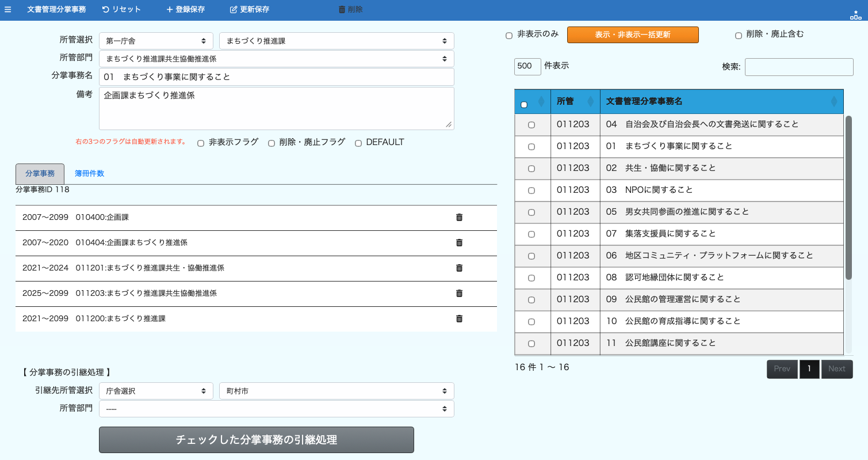The height and width of the screenshot is (460, 868).
Task: Check the select-all checkbox in table header
Action: tap(524, 105)
